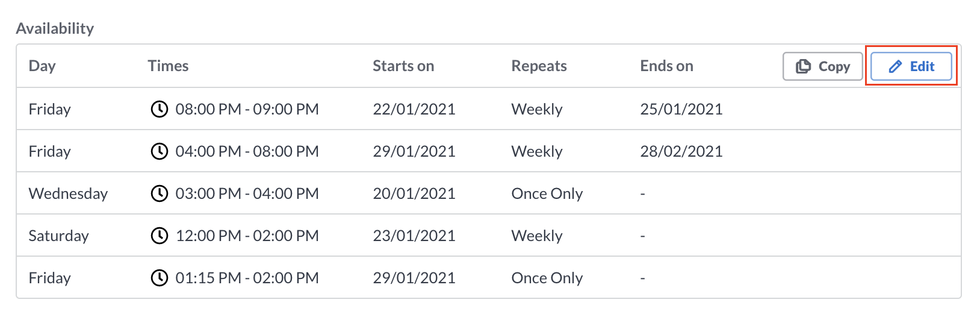Click clock icon for Friday 08:00 PM slot

tap(159, 109)
